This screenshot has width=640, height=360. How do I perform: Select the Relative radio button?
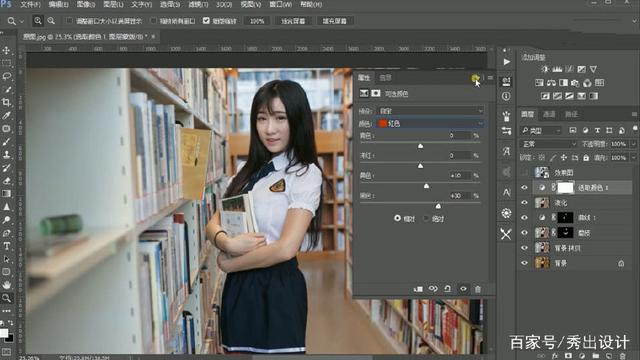coord(397,218)
